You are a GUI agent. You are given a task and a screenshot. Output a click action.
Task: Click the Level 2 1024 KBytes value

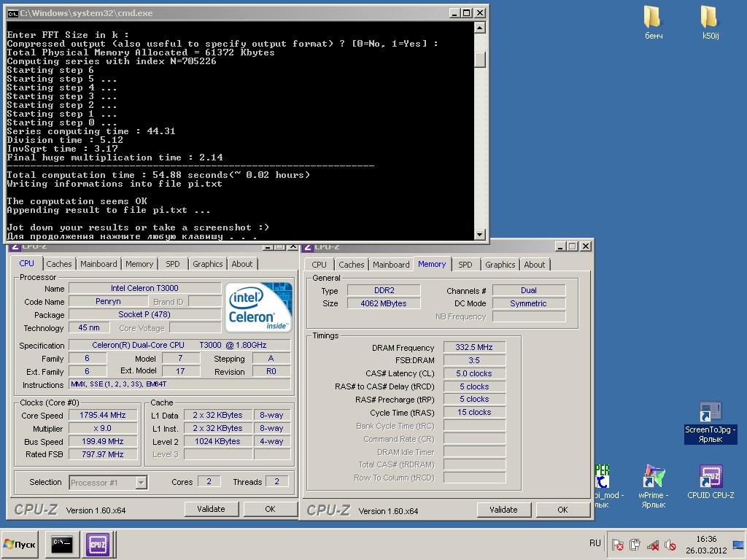click(x=217, y=441)
